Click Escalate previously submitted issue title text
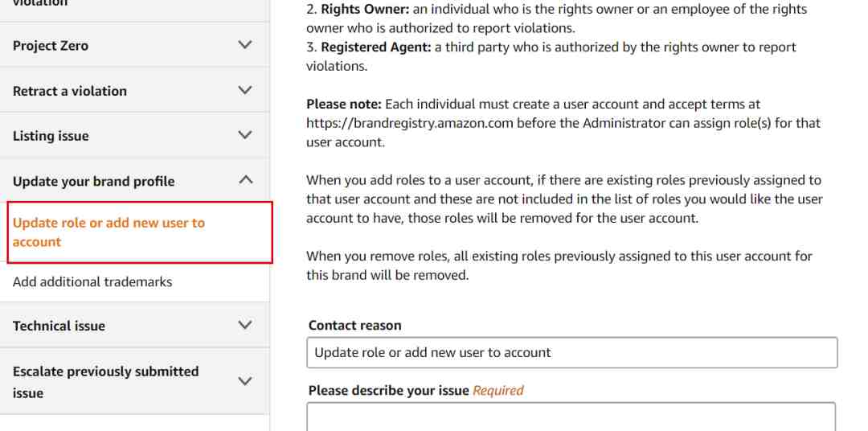This screenshot has width=868, height=431. [106, 382]
